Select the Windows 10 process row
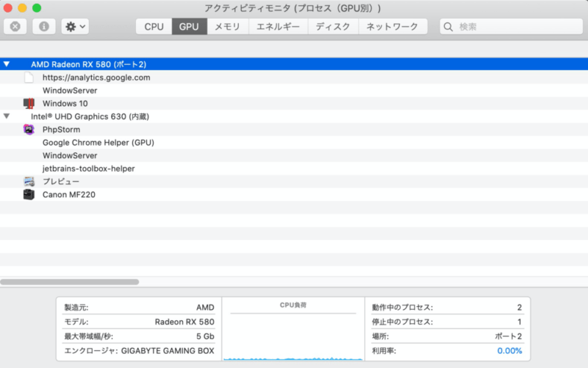Viewport: 588px width, 368px height. (294, 103)
